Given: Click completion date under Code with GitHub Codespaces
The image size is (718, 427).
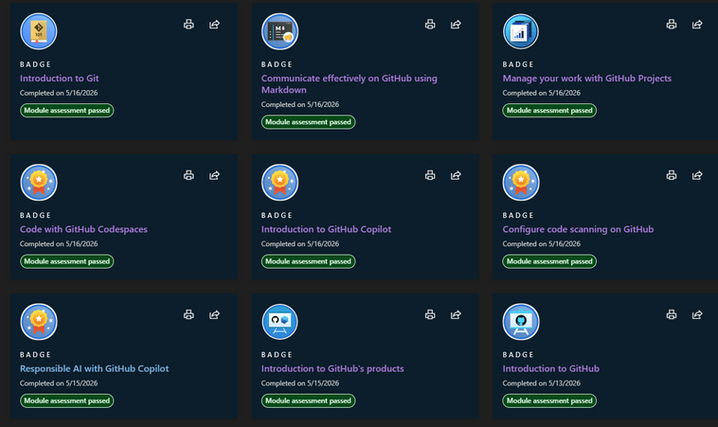Looking at the screenshot, I should pyautogui.click(x=59, y=244).
